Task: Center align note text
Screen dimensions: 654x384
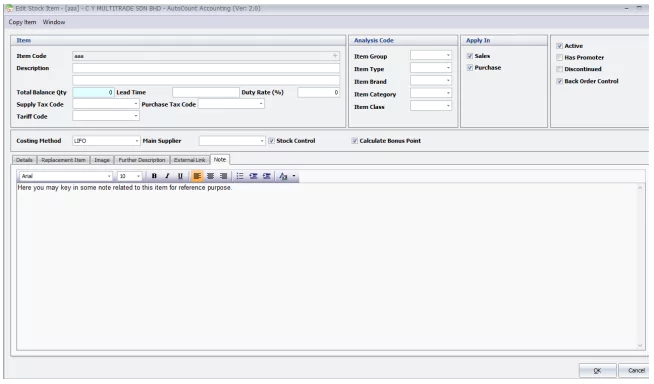Action: (210, 176)
